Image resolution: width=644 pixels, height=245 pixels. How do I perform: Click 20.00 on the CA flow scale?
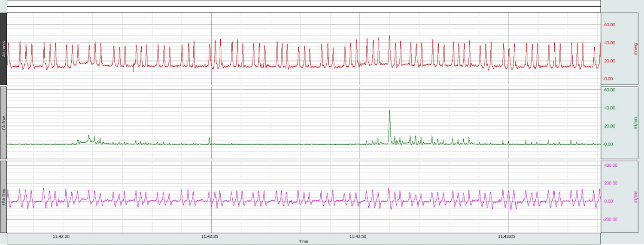coord(610,126)
